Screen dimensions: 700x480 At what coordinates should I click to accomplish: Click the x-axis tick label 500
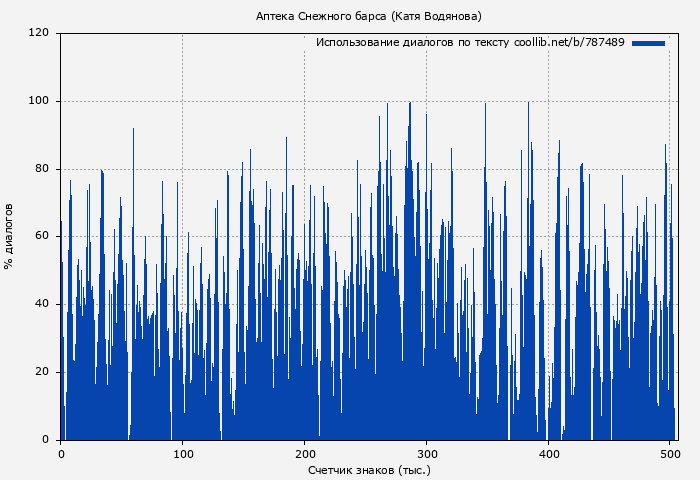[671, 454]
